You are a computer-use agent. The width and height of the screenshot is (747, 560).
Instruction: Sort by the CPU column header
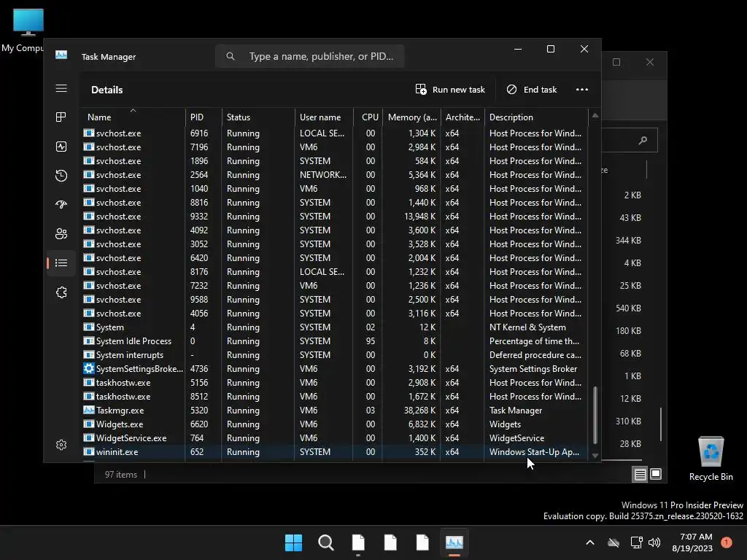(x=368, y=117)
